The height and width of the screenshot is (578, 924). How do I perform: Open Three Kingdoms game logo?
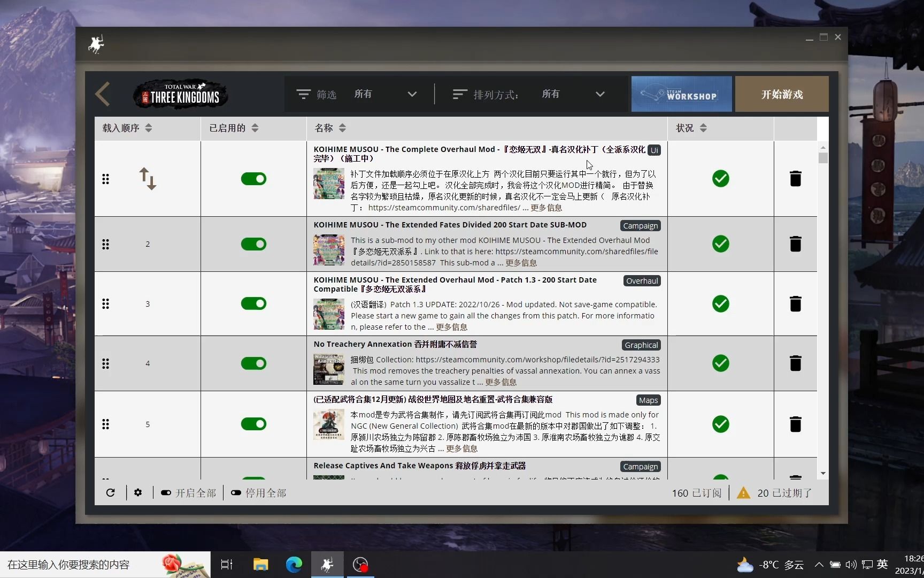(180, 94)
